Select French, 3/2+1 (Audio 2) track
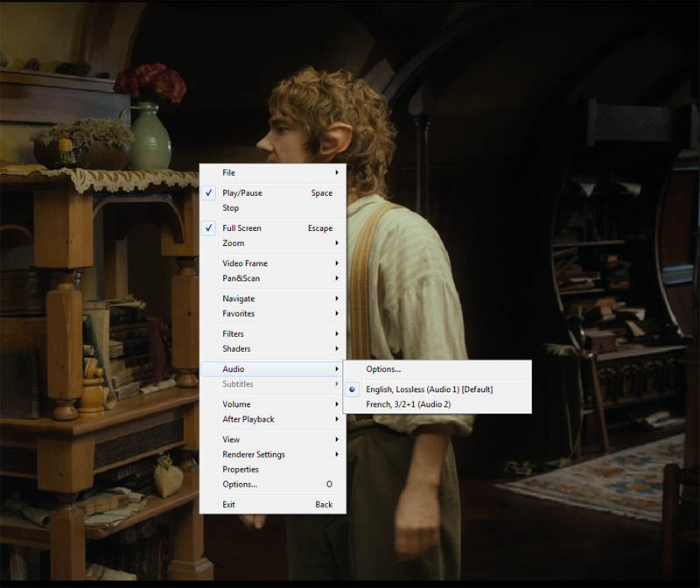 click(x=437, y=404)
